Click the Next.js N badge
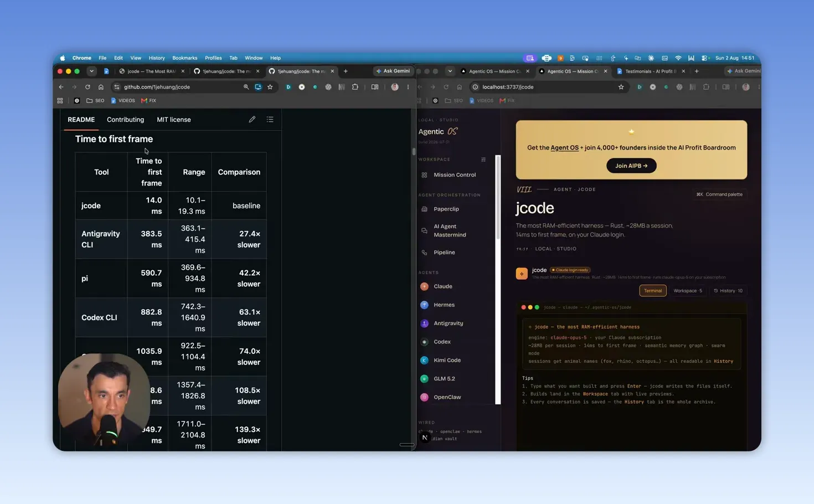This screenshot has height=504, width=814. click(x=425, y=438)
